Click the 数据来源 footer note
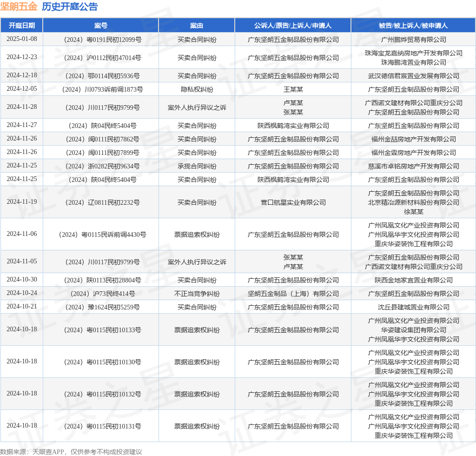The image size is (476, 456). point(71,452)
